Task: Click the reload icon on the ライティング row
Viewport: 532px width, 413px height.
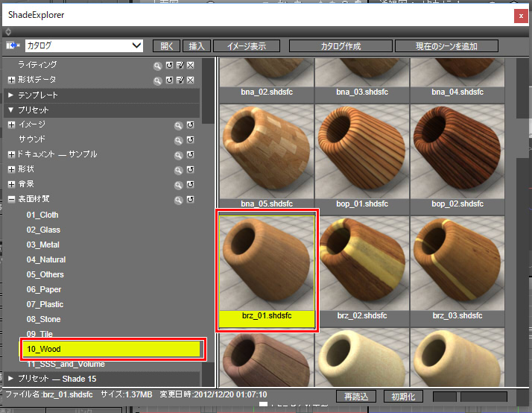Action: click(169, 66)
